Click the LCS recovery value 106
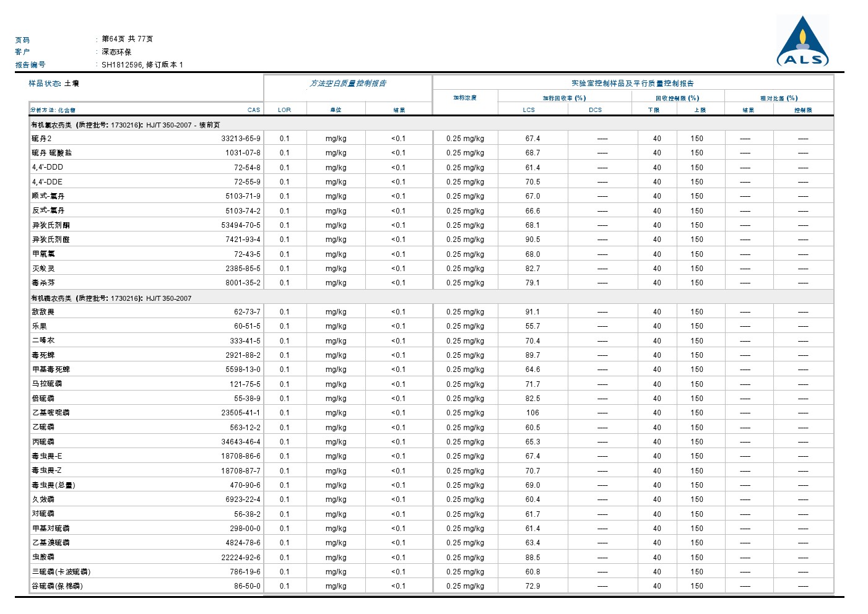The image size is (868, 614). (x=532, y=413)
